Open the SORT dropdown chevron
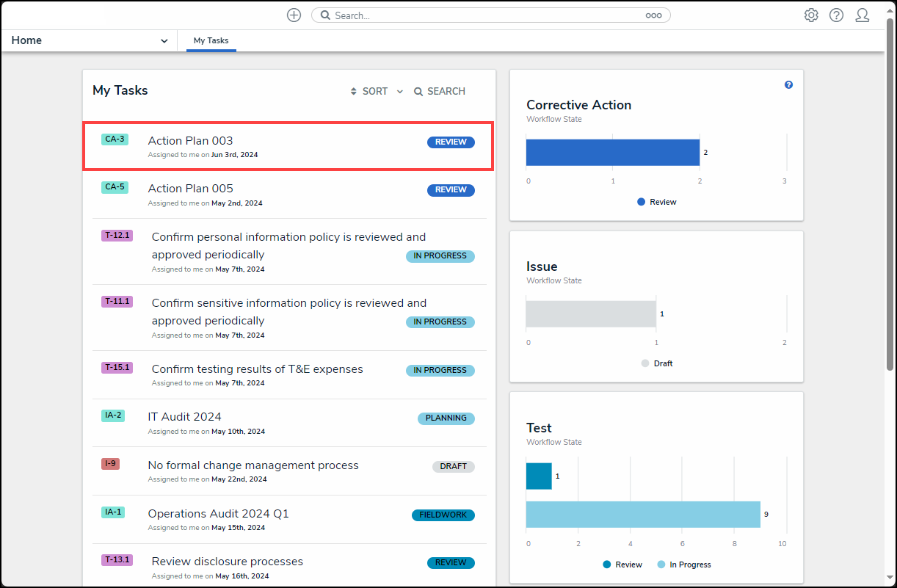The width and height of the screenshot is (897, 588). tap(400, 92)
